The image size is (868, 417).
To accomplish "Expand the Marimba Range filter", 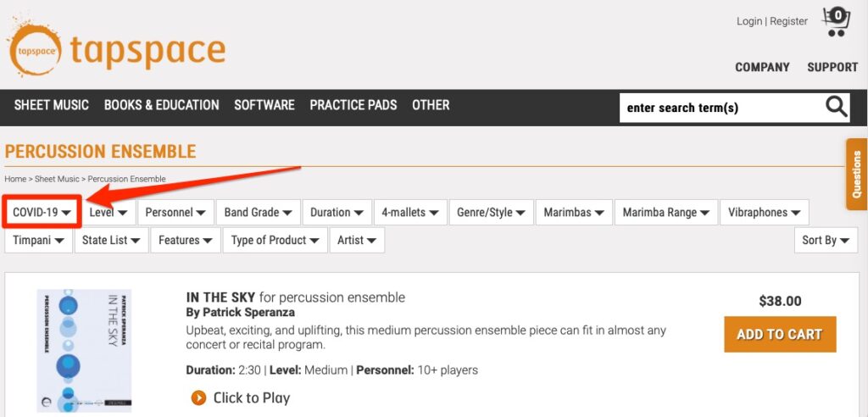I will click(x=666, y=212).
